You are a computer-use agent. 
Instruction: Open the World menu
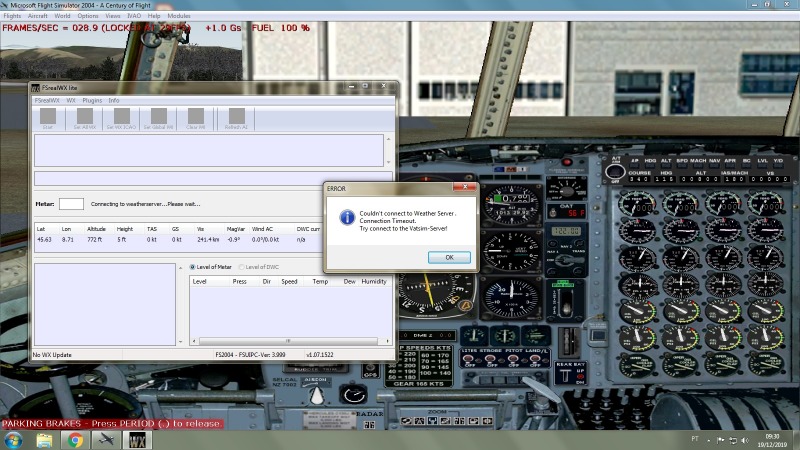tap(62, 16)
